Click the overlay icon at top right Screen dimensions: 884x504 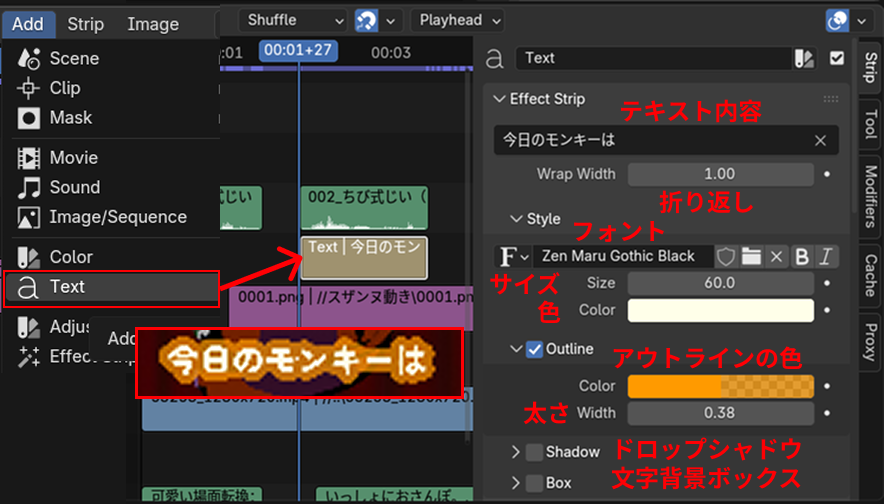pyautogui.click(x=836, y=20)
